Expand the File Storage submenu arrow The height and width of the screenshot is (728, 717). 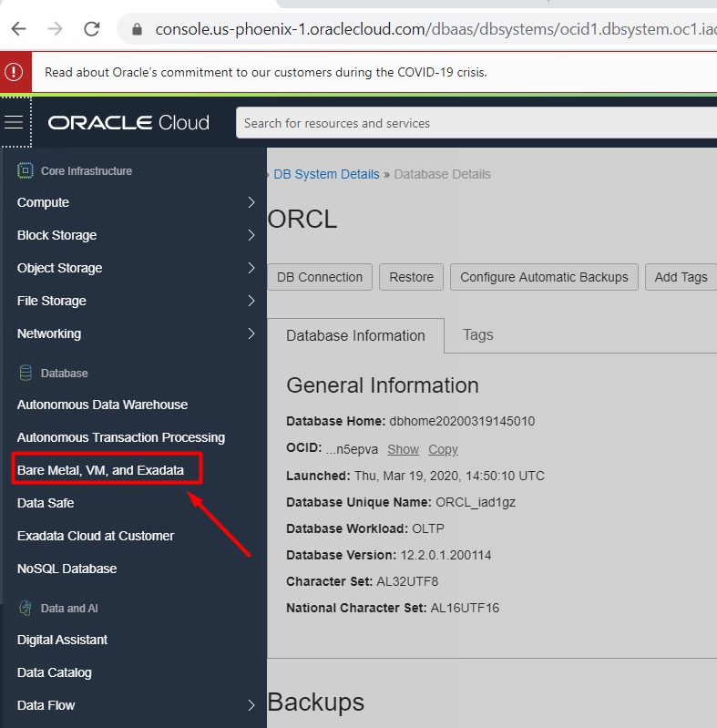(251, 301)
